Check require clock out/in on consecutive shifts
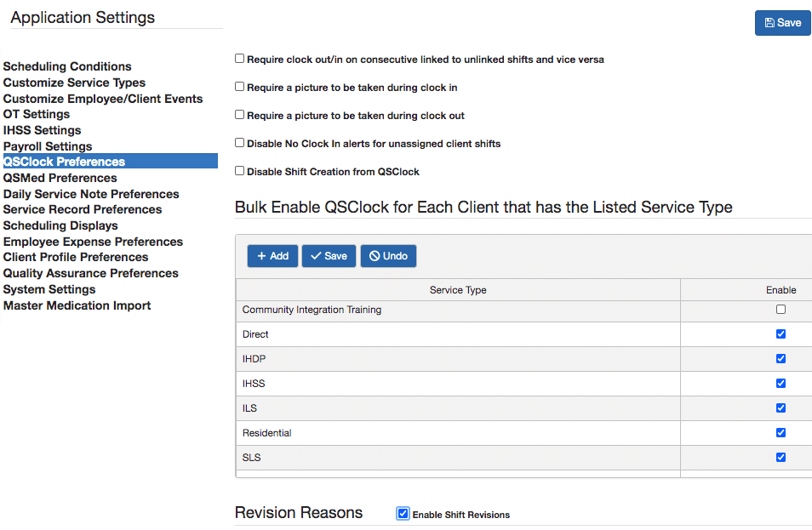This screenshot has width=812, height=530. click(x=239, y=59)
